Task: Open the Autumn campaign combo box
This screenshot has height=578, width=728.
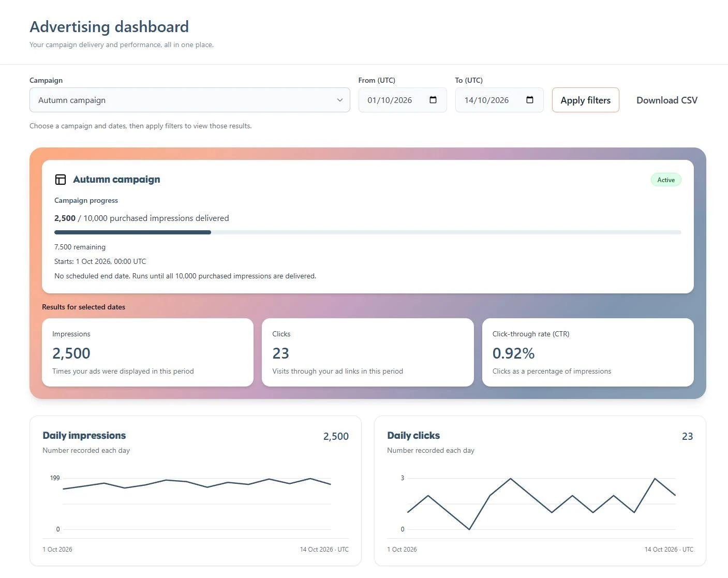Action: tap(190, 100)
